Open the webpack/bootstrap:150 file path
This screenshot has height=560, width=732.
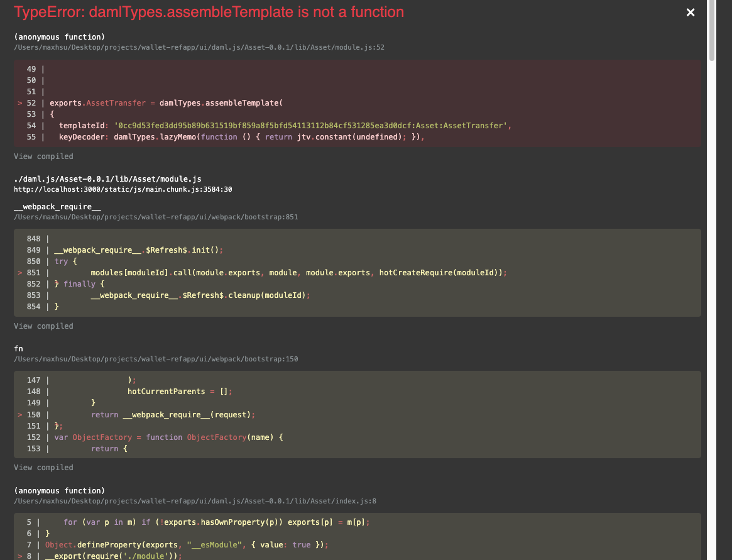(156, 360)
